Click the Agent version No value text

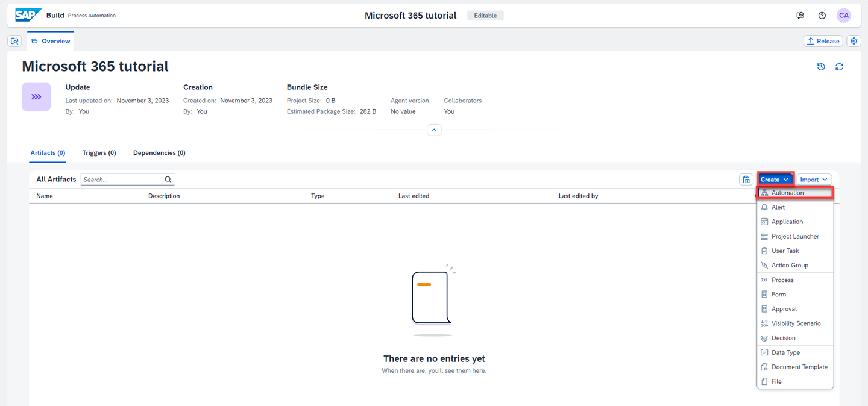click(x=403, y=111)
